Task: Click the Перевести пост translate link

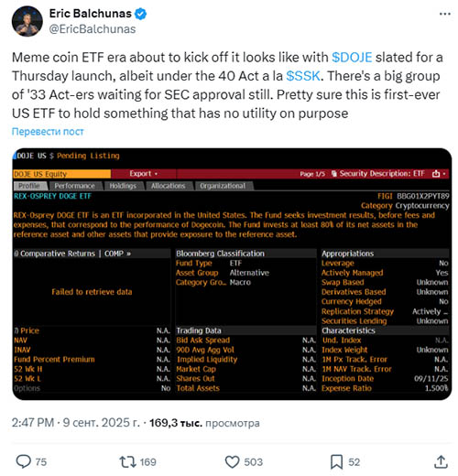Action: [x=48, y=132]
